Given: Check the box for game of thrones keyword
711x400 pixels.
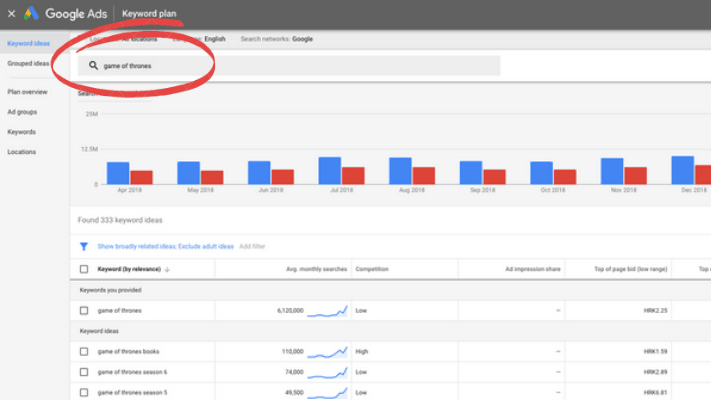Looking at the screenshot, I should tap(84, 311).
